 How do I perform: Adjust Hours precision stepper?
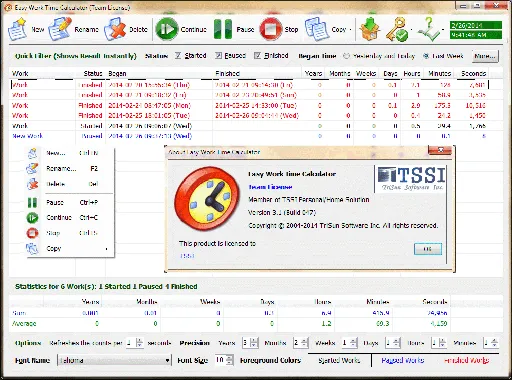tap(442, 343)
